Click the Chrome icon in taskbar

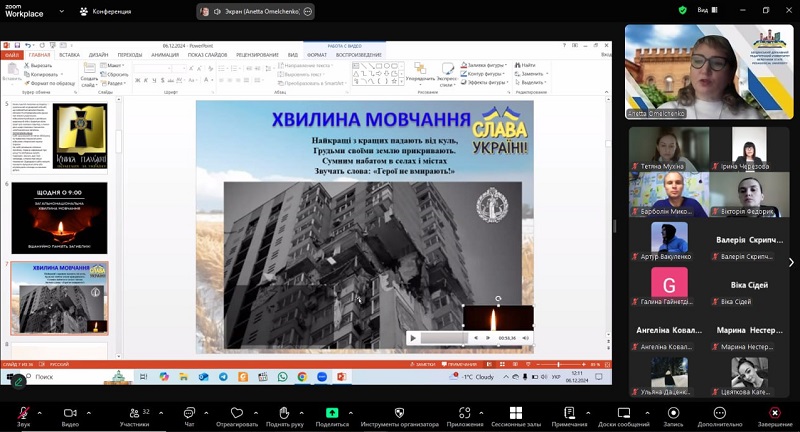(303, 377)
